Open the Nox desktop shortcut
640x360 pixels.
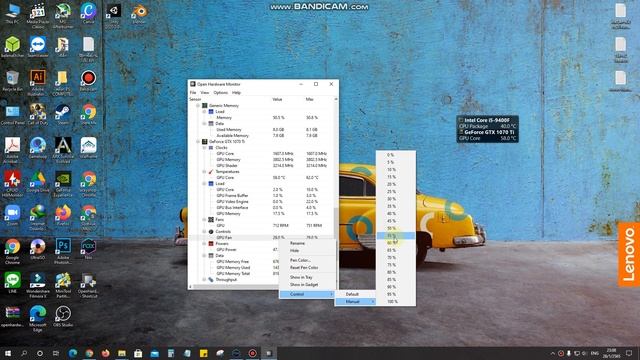click(x=88, y=249)
